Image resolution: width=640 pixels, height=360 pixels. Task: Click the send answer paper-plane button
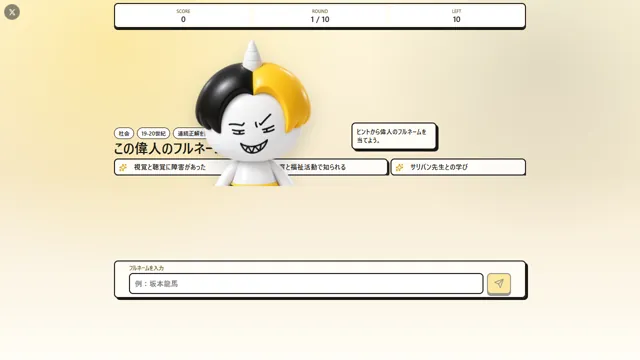pos(499,283)
